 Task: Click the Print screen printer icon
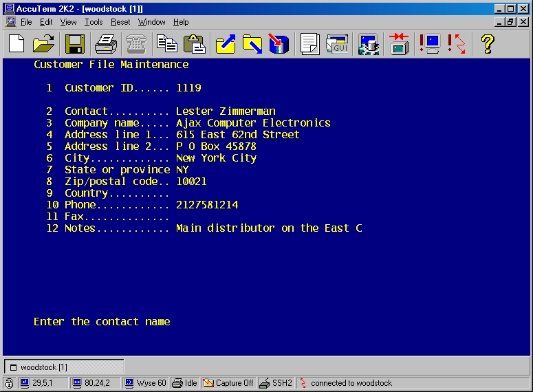click(x=106, y=44)
